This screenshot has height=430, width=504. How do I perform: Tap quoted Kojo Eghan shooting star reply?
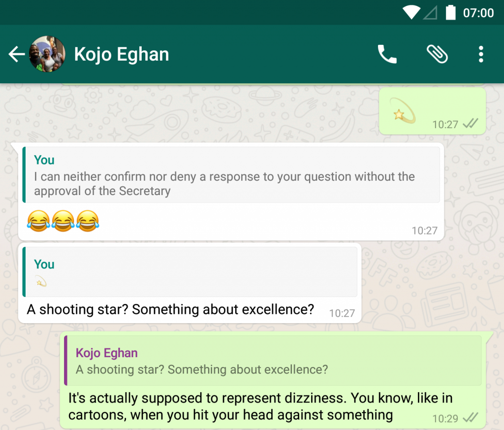[273, 360]
